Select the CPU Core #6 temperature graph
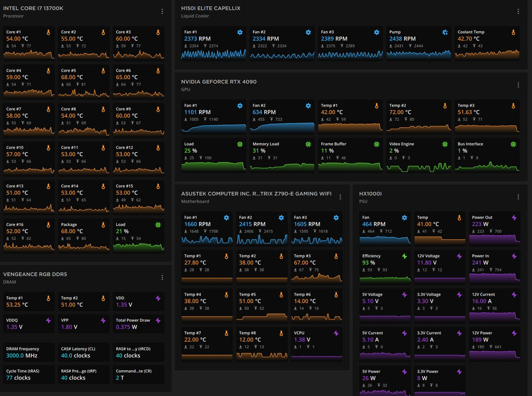Screen dimensions: 532x396 coord(138,93)
